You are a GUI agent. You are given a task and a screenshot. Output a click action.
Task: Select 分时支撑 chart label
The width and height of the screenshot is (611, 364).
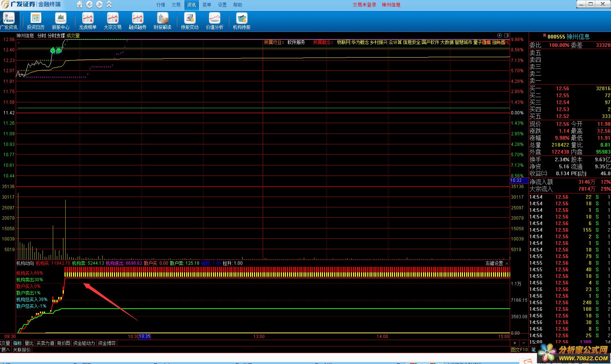(56, 36)
